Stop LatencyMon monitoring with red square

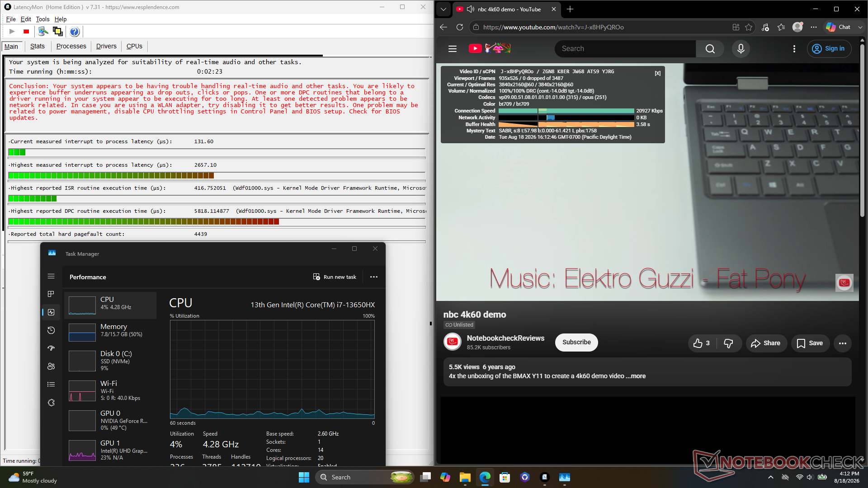pos(26,31)
